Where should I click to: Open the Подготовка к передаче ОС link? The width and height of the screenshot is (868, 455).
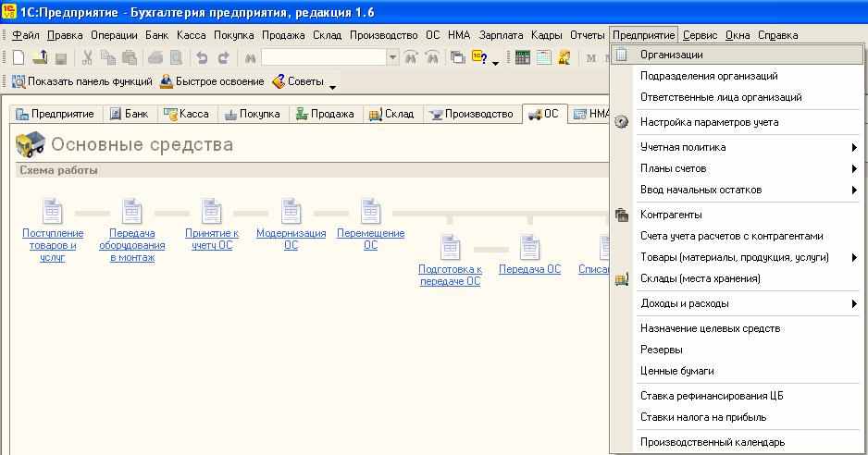point(450,275)
